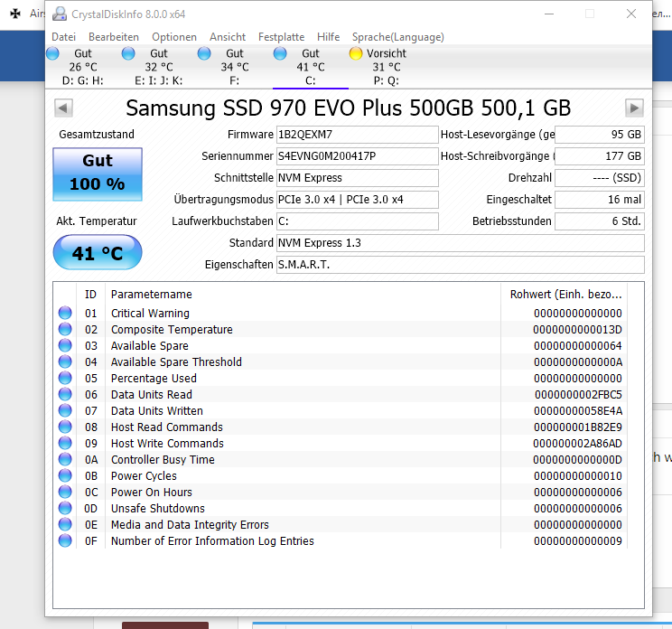Click the Betriebsstunden 6 Std. value
This screenshot has height=629, width=672.
pos(600,221)
